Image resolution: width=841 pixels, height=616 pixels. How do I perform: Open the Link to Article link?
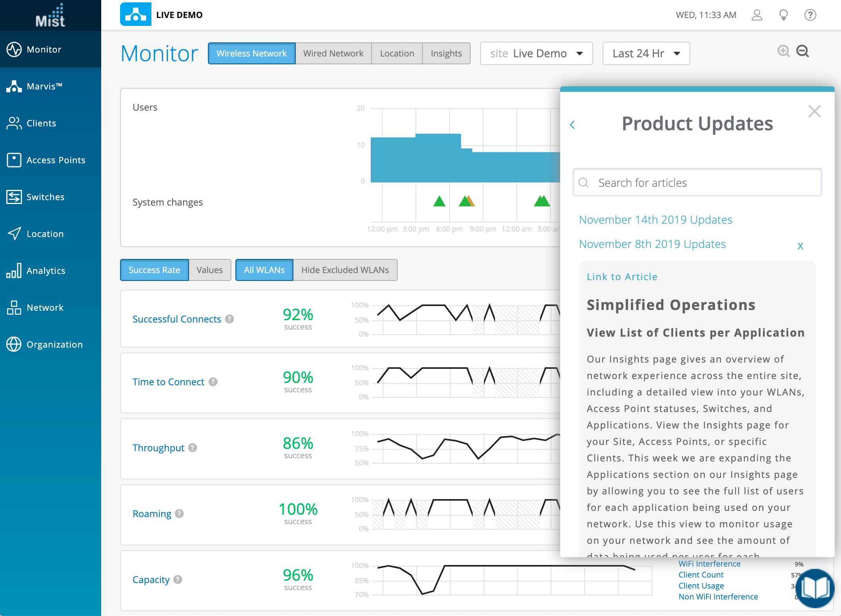click(x=622, y=277)
